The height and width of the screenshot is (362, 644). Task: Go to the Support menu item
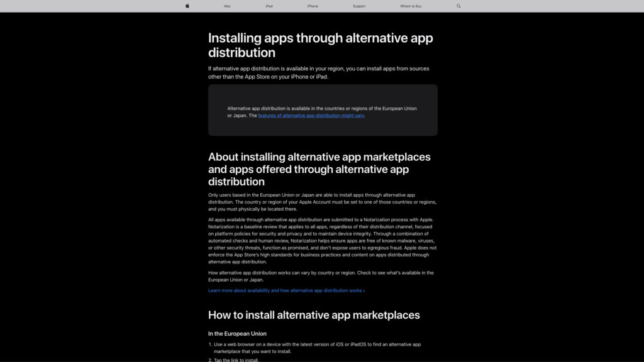click(x=359, y=6)
